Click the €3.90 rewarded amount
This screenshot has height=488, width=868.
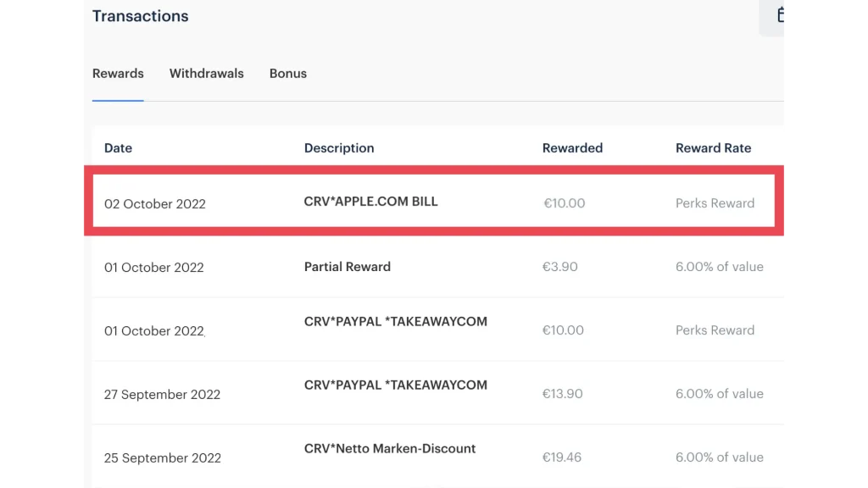pyautogui.click(x=559, y=267)
